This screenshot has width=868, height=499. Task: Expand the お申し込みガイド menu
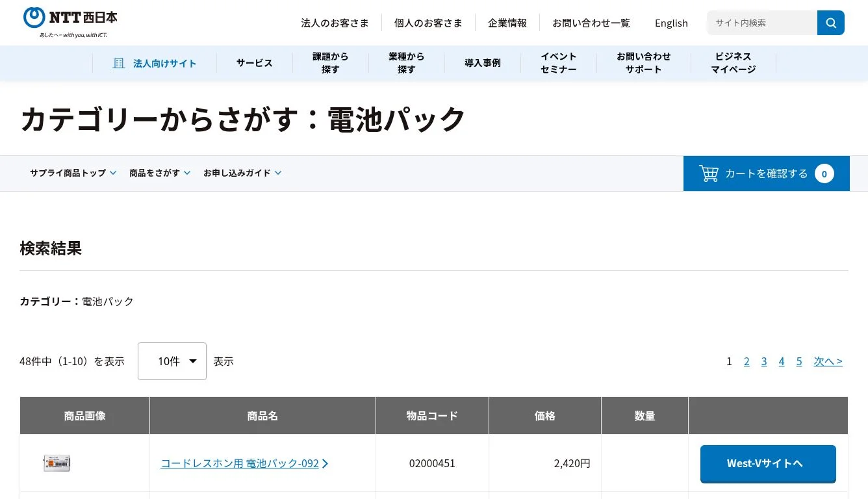[x=242, y=173]
